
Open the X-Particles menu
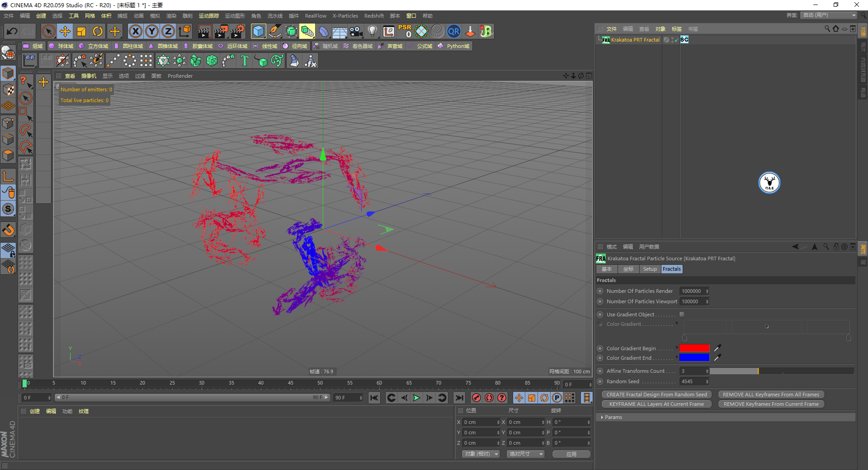345,16
